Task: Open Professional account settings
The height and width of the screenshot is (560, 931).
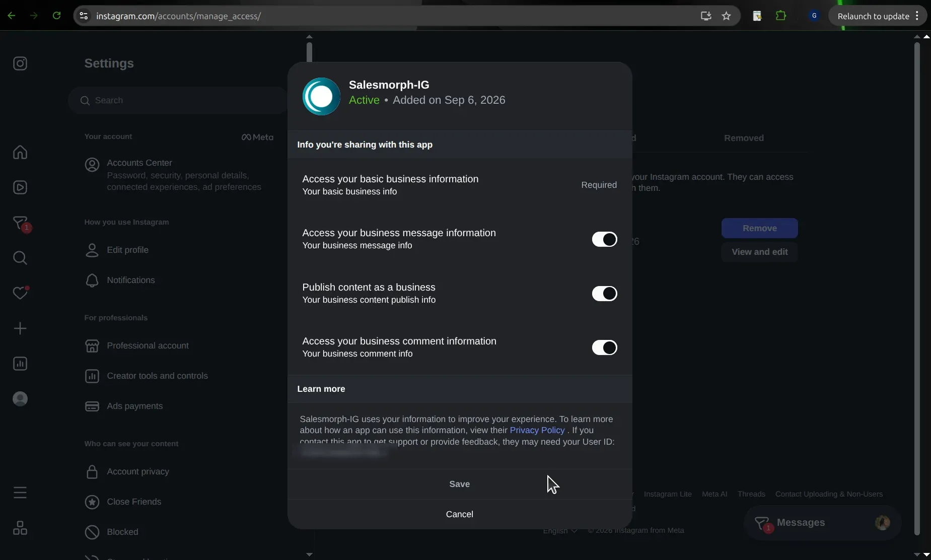Action: pos(179,345)
